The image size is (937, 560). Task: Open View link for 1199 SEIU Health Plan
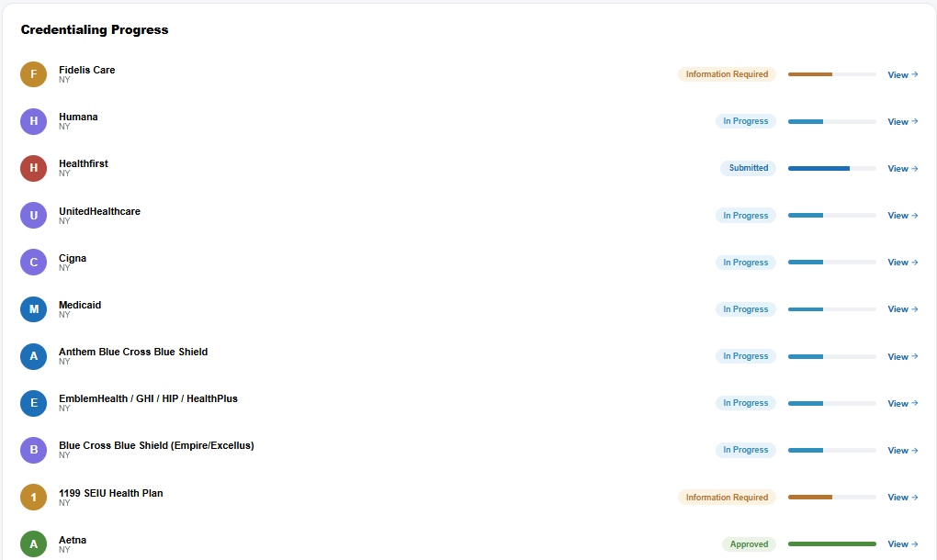point(902,498)
